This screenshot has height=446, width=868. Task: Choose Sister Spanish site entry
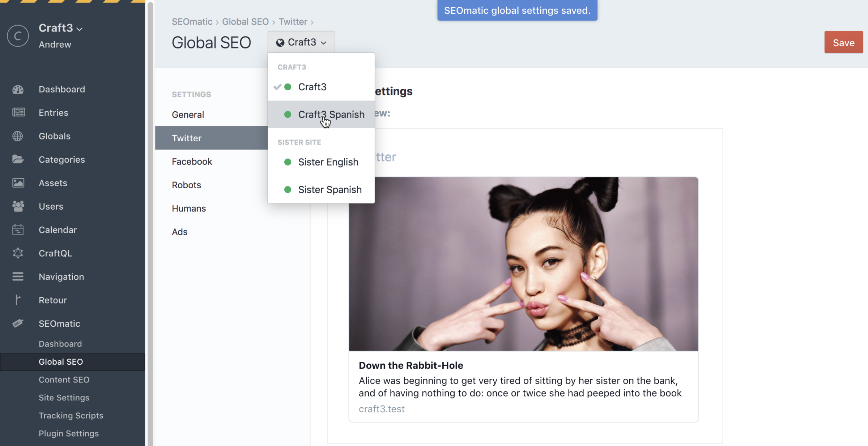[329, 189]
